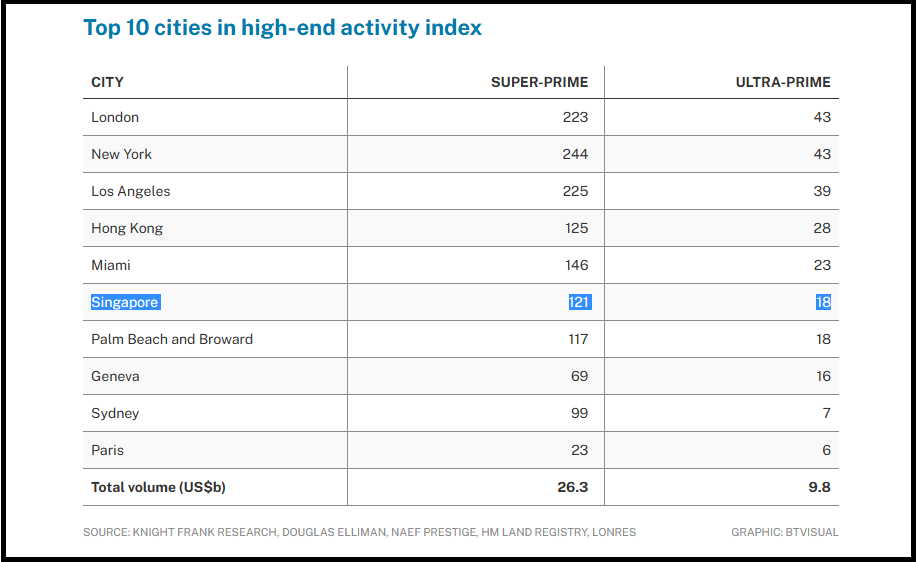This screenshot has width=916, height=562.
Task: Click the Miami city cell
Action: [x=111, y=265]
